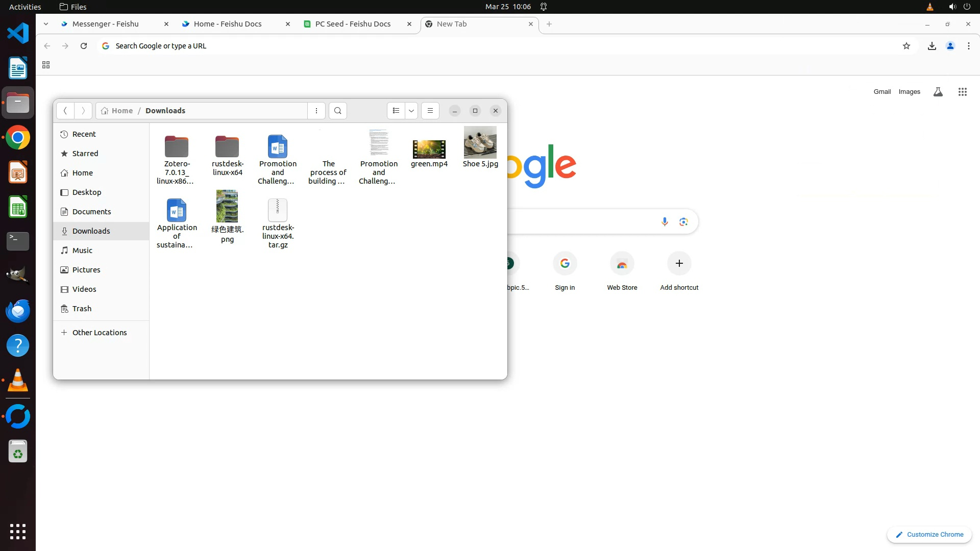Viewport: 980px width, 551px height.
Task: Expand the view options dropdown arrow
Action: (x=411, y=111)
